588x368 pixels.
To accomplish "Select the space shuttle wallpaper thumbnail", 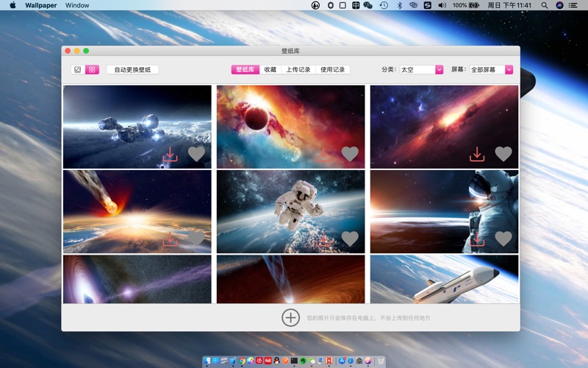I will [444, 279].
